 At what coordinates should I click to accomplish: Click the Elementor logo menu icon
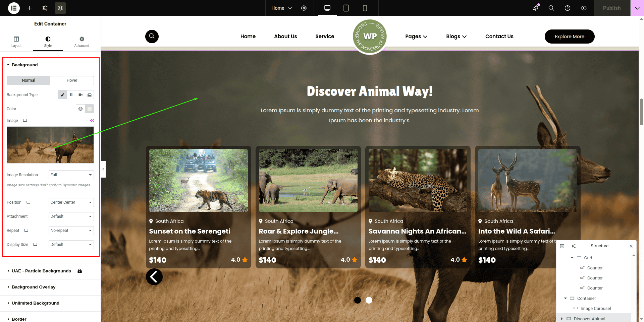click(14, 8)
